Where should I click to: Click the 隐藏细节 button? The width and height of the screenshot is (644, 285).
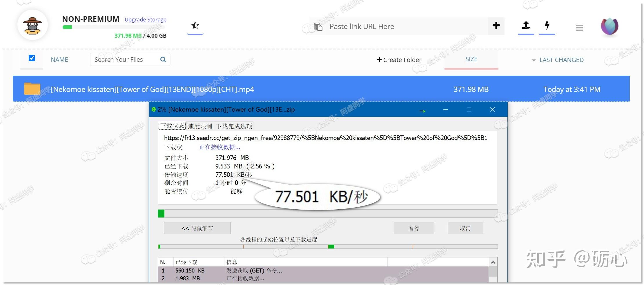point(197,228)
